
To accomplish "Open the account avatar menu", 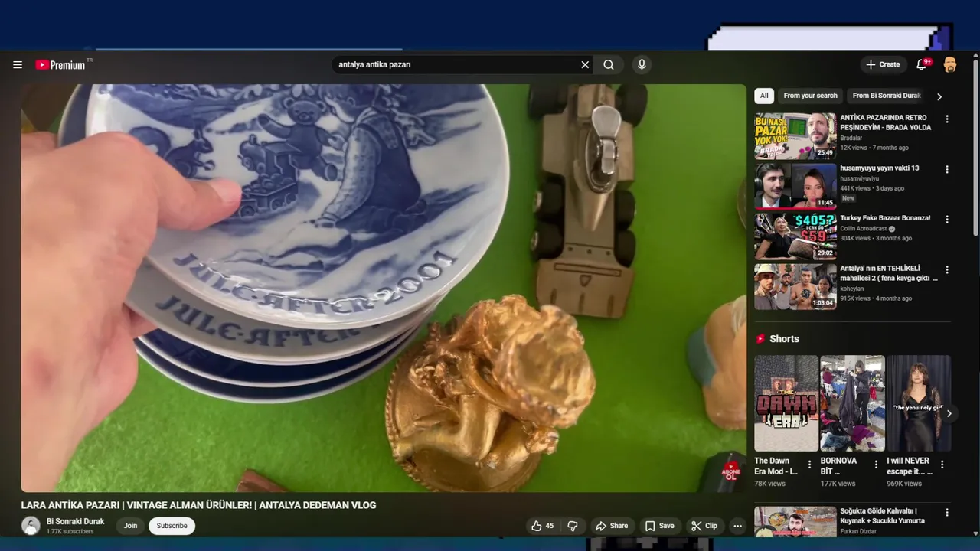I will tap(950, 65).
